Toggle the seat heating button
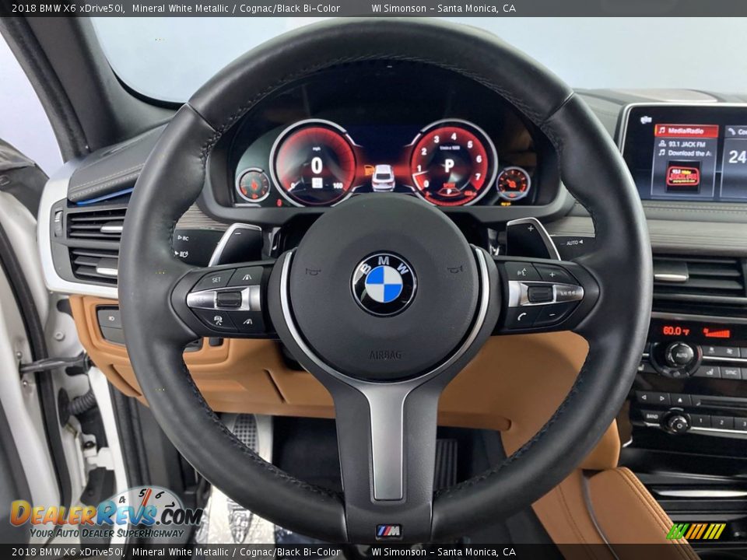Viewport: 747px width, 560px height. (709, 372)
